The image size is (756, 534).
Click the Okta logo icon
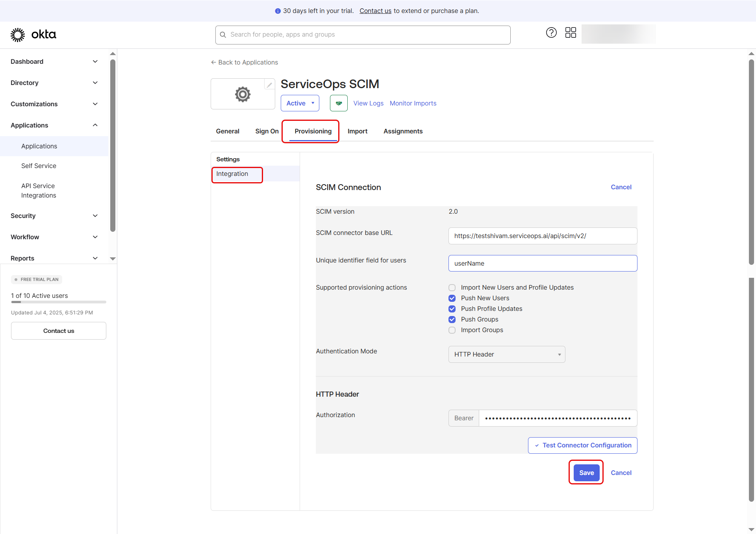(18, 35)
